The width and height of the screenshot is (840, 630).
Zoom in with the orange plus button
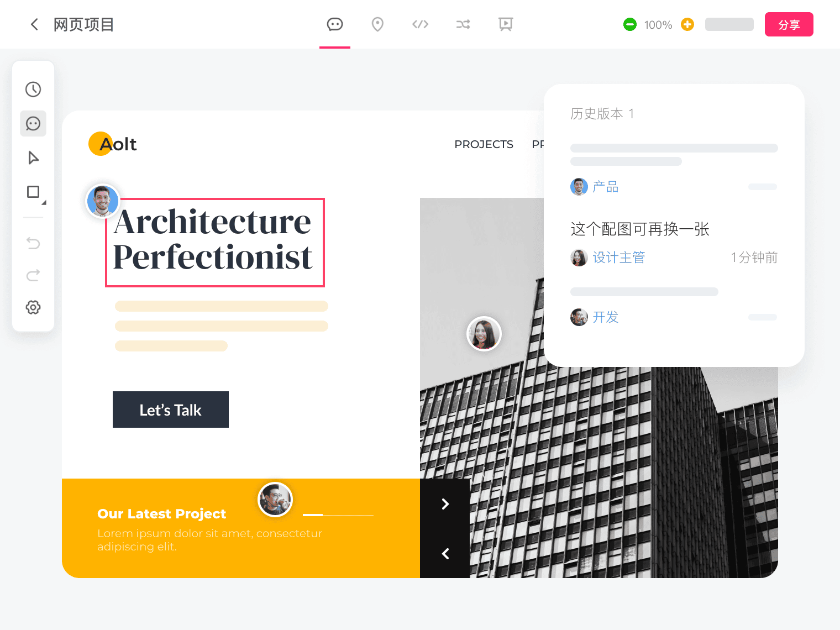[687, 24]
